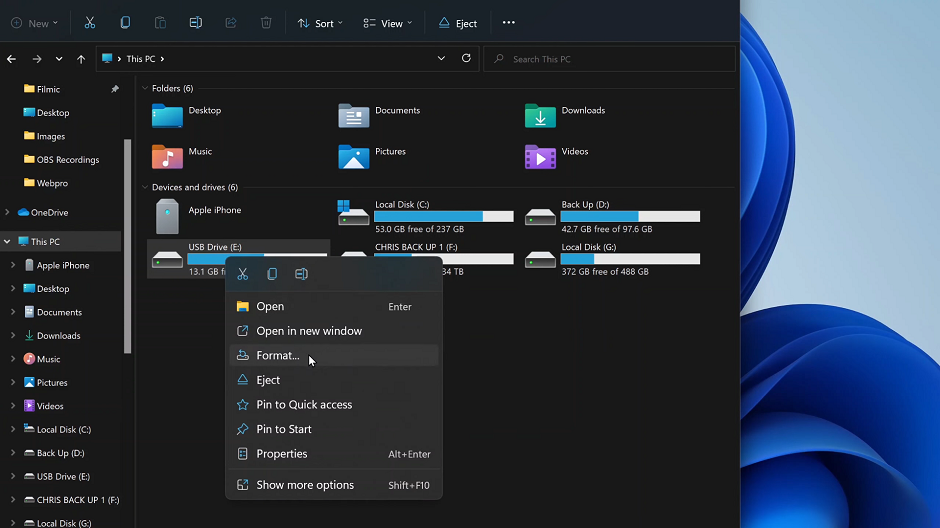The height and width of the screenshot is (528, 940).
Task: Open the Sort dropdown menu
Action: [x=320, y=23]
